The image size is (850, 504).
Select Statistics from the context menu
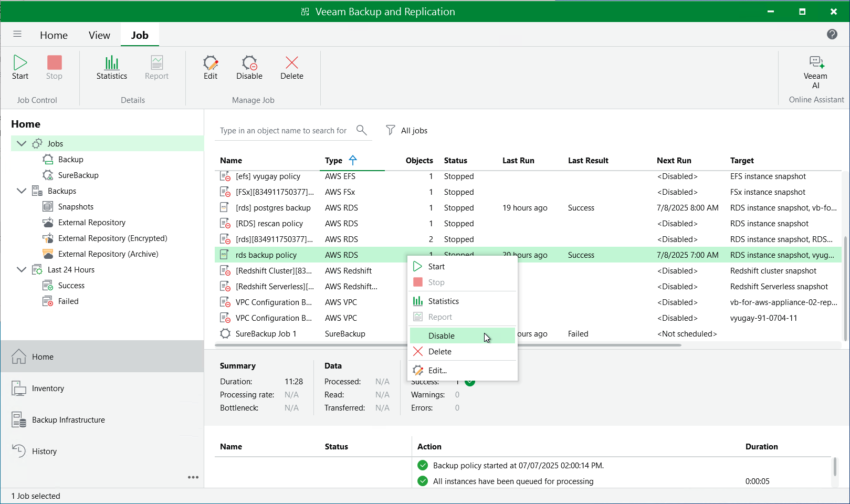click(x=443, y=301)
